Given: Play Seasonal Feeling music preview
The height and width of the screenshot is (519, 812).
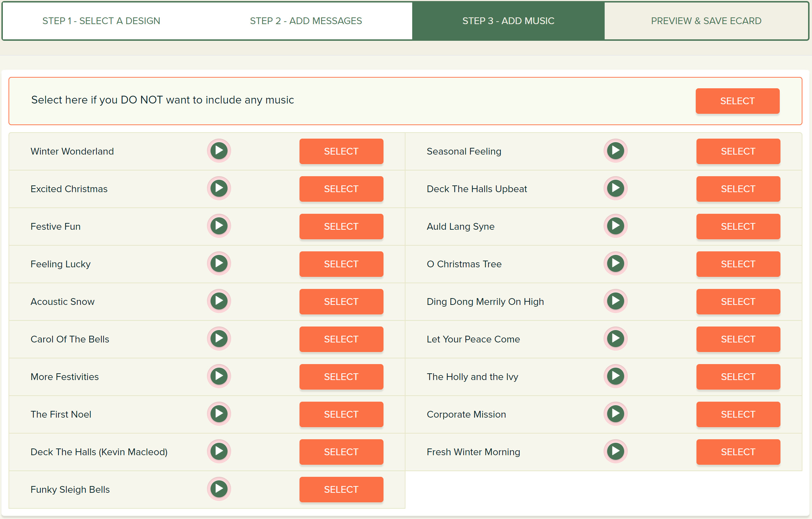Looking at the screenshot, I should pyautogui.click(x=616, y=151).
